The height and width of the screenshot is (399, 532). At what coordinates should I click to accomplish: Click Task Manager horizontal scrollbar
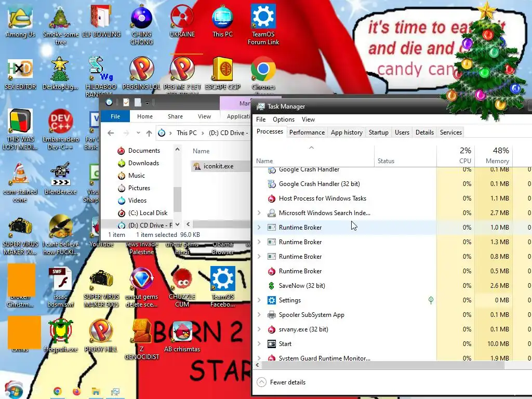[x=383, y=365]
